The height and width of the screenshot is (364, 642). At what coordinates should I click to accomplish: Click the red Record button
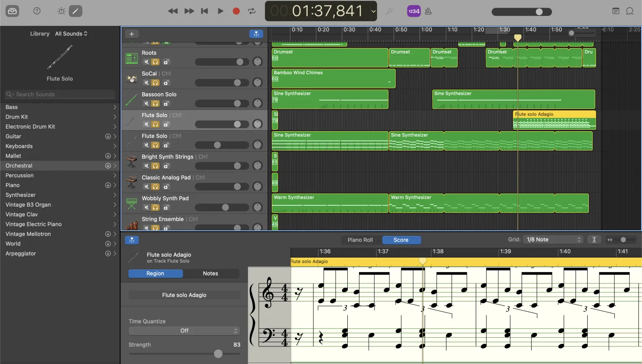coord(236,11)
